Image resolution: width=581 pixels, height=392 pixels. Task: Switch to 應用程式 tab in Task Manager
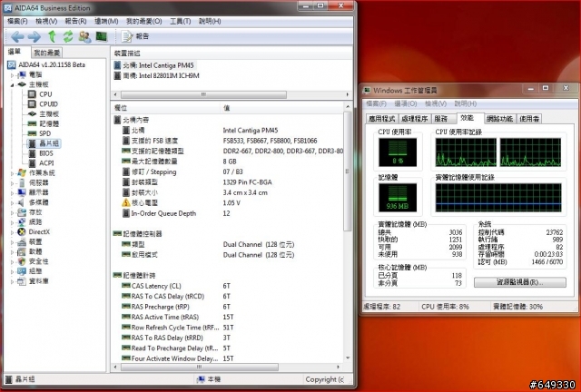click(382, 119)
